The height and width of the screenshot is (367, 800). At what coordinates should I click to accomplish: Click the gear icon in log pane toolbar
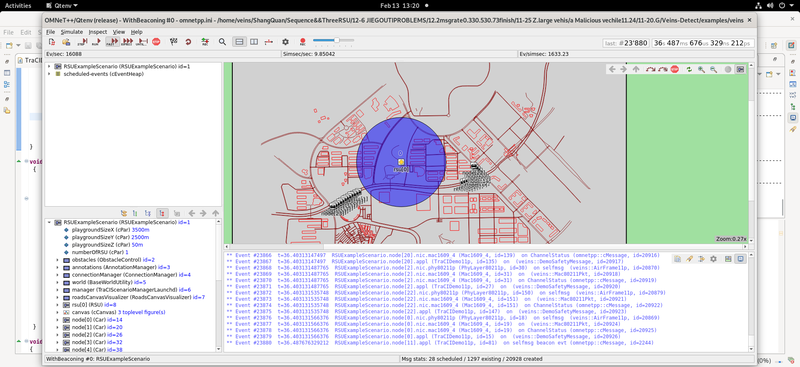[x=713, y=259]
